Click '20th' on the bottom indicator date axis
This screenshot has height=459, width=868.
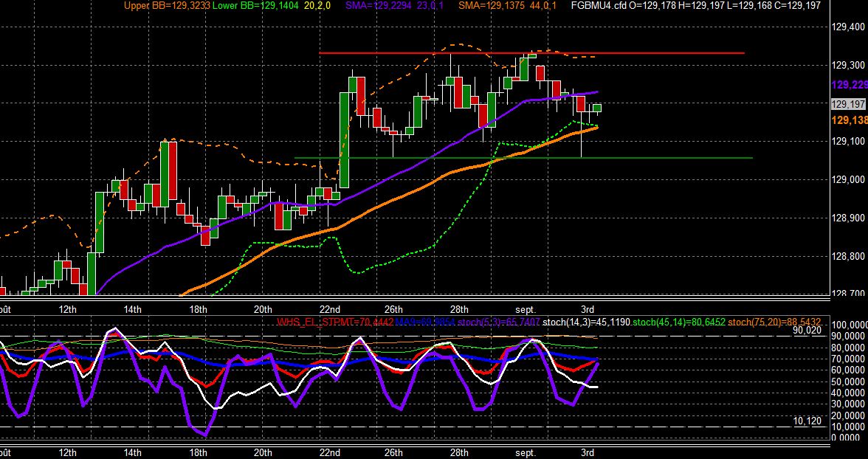tap(263, 453)
